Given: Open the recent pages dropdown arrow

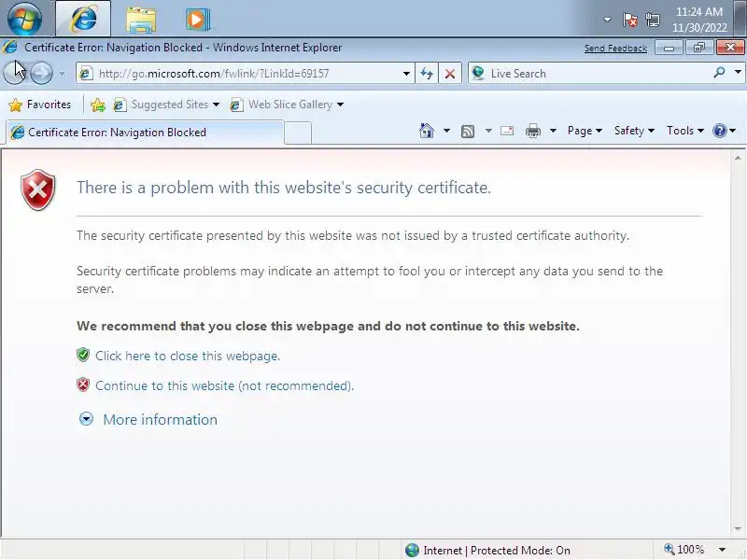Looking at the screenshot, I should [x=62, y=74].
